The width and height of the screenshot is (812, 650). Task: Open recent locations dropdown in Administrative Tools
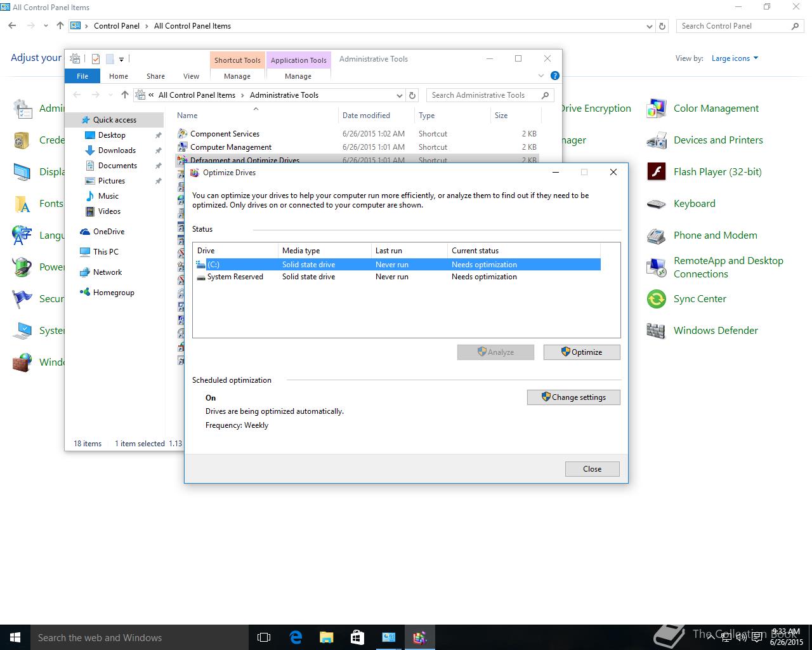(110, 95)
